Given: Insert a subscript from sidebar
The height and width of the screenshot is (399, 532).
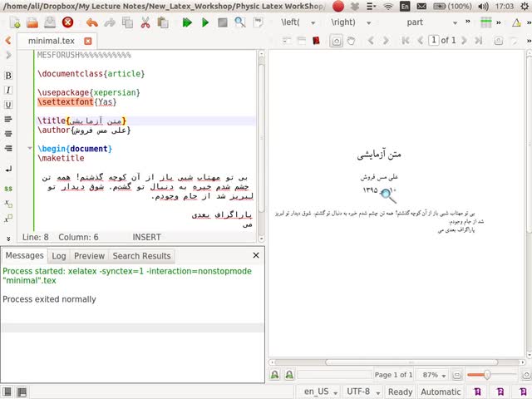Looking at the screenshot, I should pos(8,204).
